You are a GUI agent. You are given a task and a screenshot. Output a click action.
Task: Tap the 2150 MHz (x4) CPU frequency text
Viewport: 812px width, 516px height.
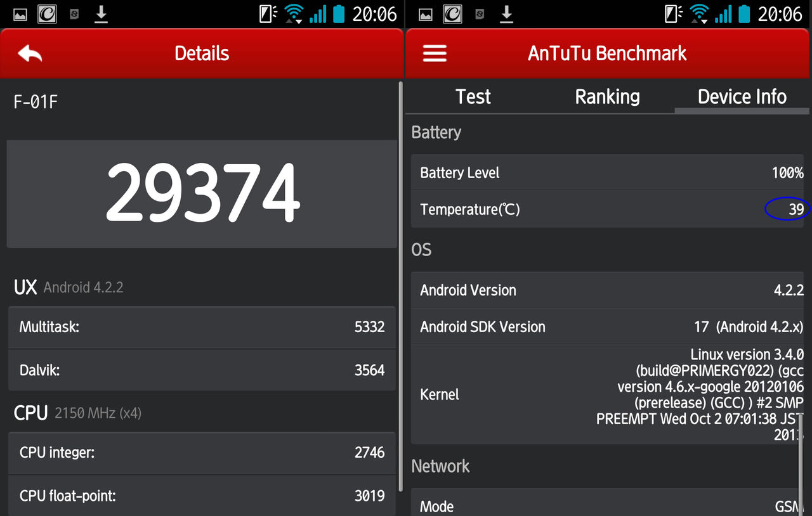click(98, 414)
